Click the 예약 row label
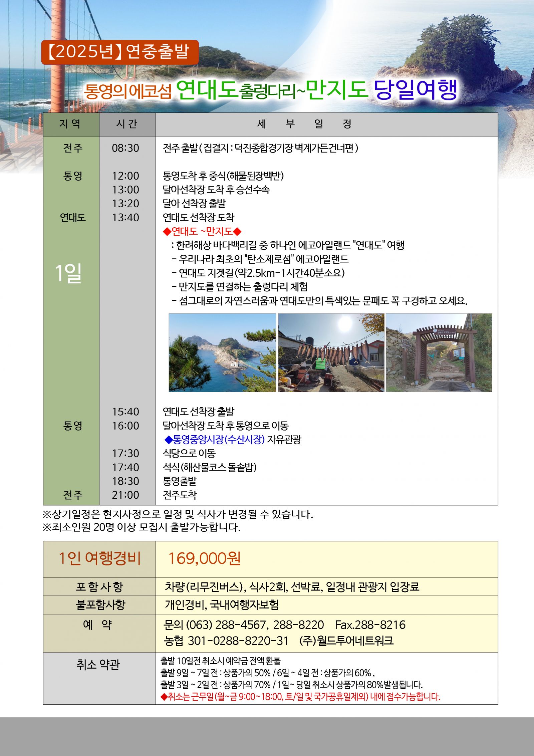This screenshot has height=756, width=534. point(97,624)
